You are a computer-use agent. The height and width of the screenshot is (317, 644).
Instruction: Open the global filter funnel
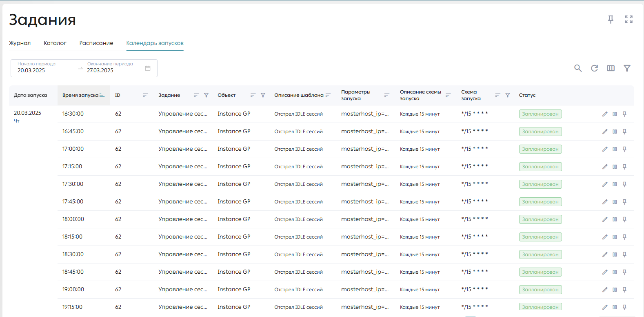point(627,68)
